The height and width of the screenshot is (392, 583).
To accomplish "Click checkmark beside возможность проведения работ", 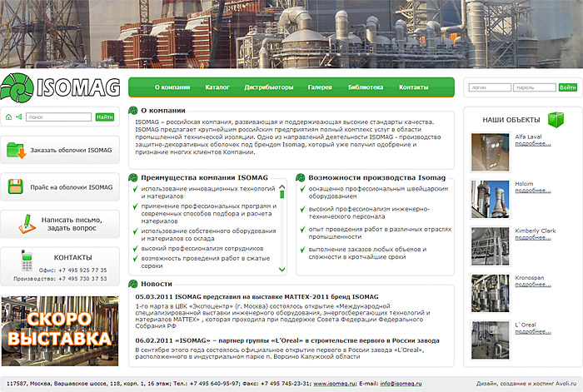I will coord(135,259).
